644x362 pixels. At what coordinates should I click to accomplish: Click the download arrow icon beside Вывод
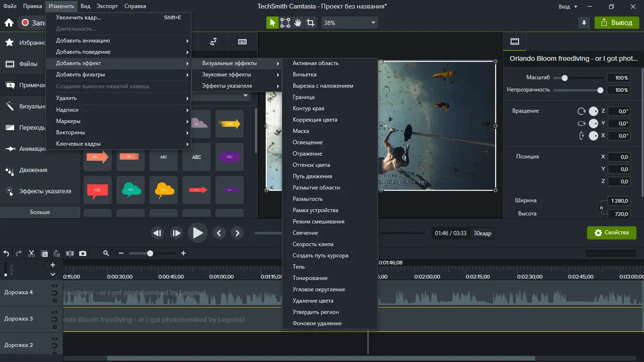click(x=584, y=23)
